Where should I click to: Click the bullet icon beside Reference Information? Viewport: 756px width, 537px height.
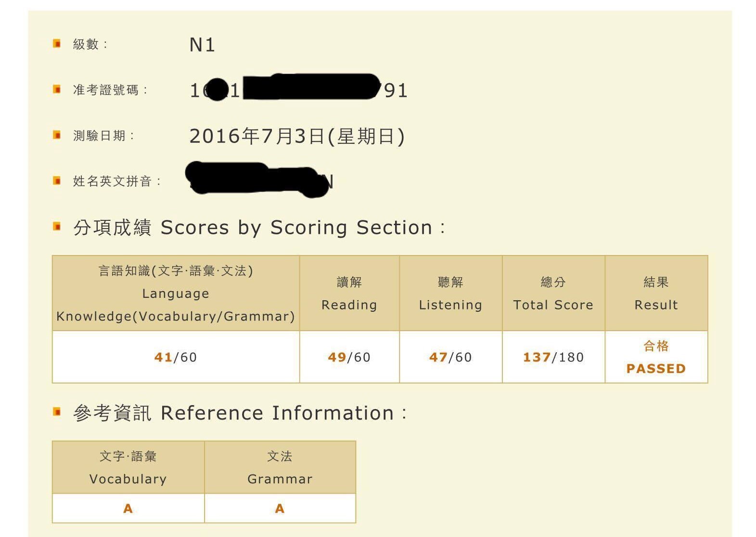click(x=57, y=412)
